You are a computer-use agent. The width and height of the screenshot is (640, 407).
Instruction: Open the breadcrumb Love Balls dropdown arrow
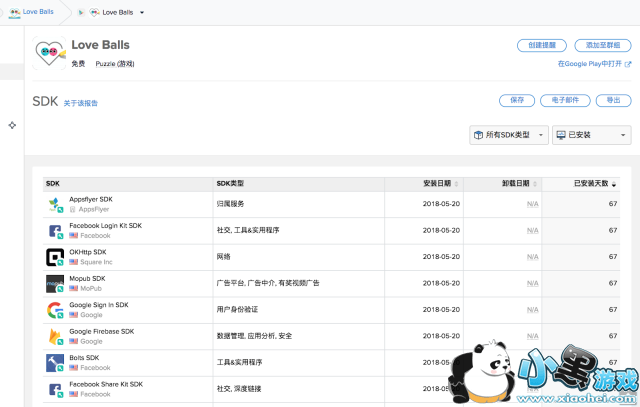(x=142, y=13)
